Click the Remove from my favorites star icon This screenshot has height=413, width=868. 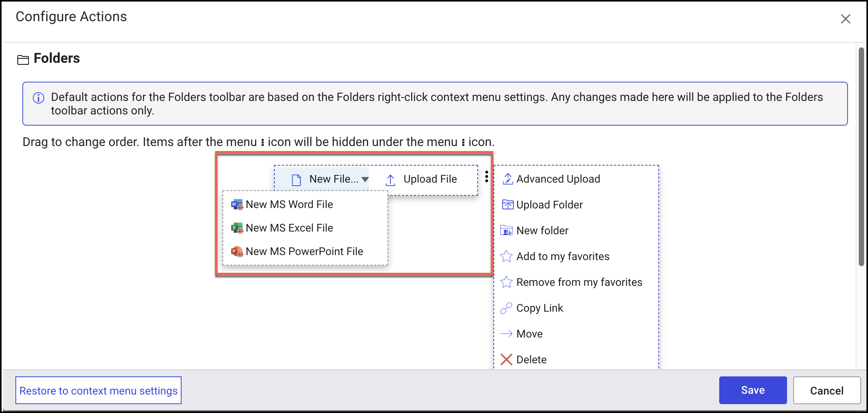pyautogui.click(x=506, y=282)
